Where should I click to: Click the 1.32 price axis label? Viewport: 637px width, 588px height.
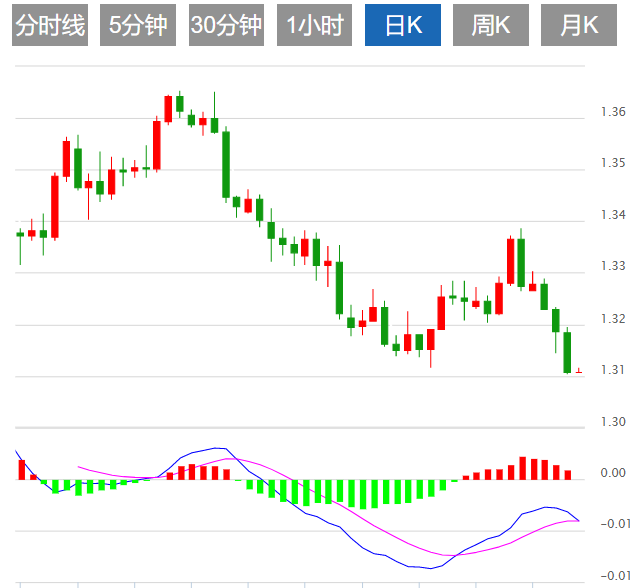point(613,319)
